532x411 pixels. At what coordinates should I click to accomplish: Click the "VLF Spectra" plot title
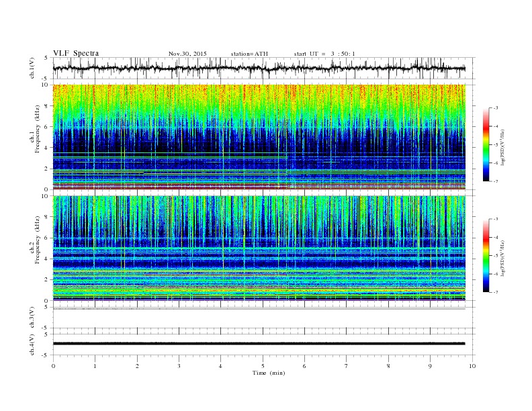[76, 53]
